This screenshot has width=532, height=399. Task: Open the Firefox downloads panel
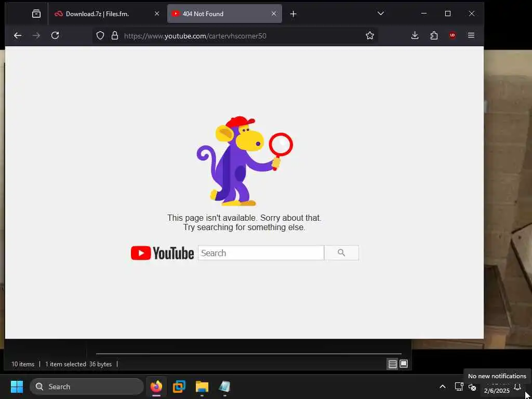pos(415,35)
